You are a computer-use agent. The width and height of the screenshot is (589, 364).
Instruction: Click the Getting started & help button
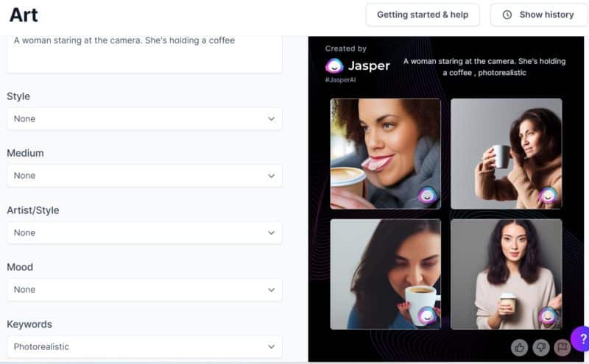pos(423,15)
